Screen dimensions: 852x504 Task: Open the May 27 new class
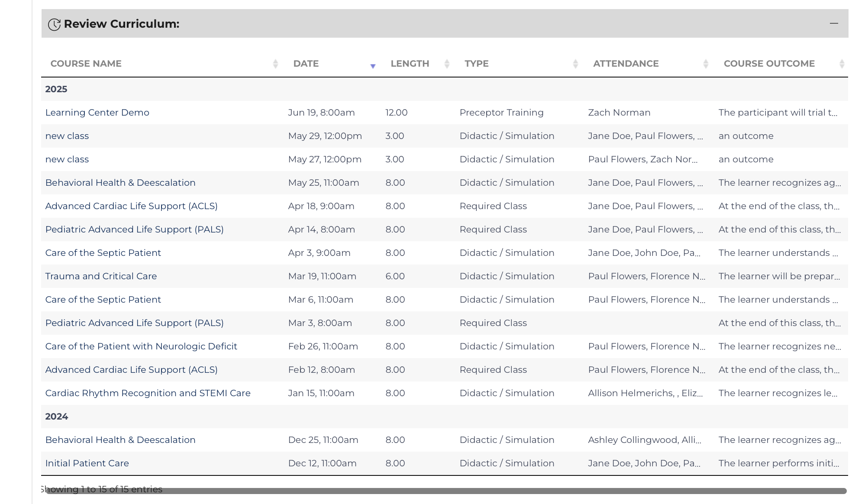pyautogui.click(x=67, y=159)
